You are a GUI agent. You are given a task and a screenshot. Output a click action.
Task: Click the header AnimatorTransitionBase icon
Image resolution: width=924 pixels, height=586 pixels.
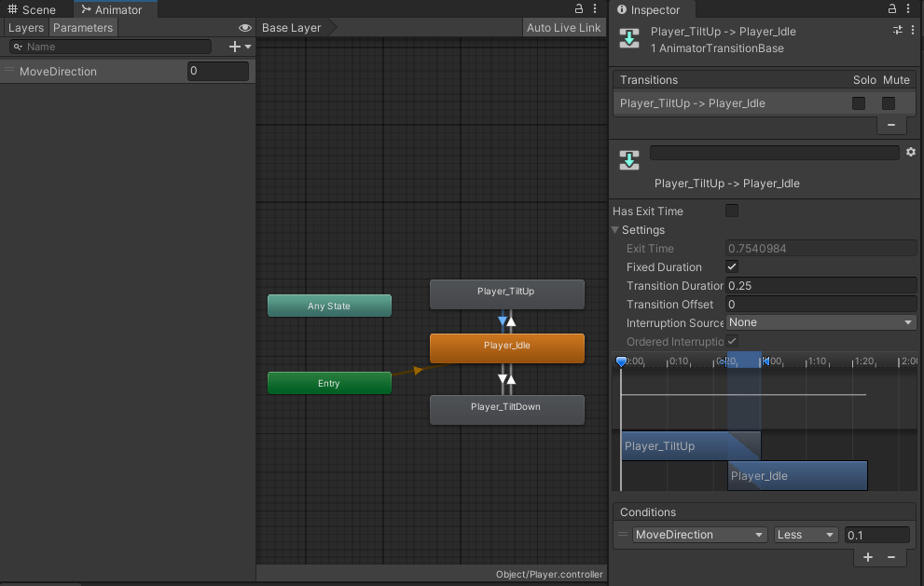point(629,39)
